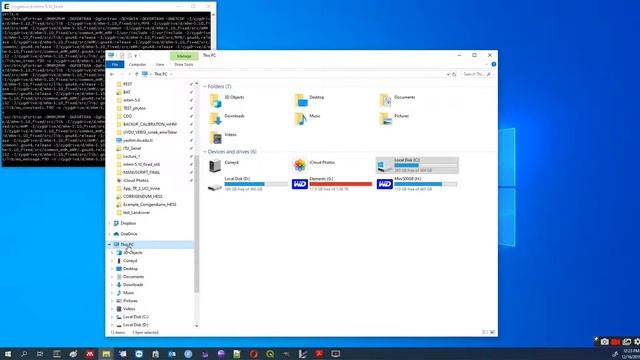
Task: Switch to details view icon in status bar
Action: (485, 332)
